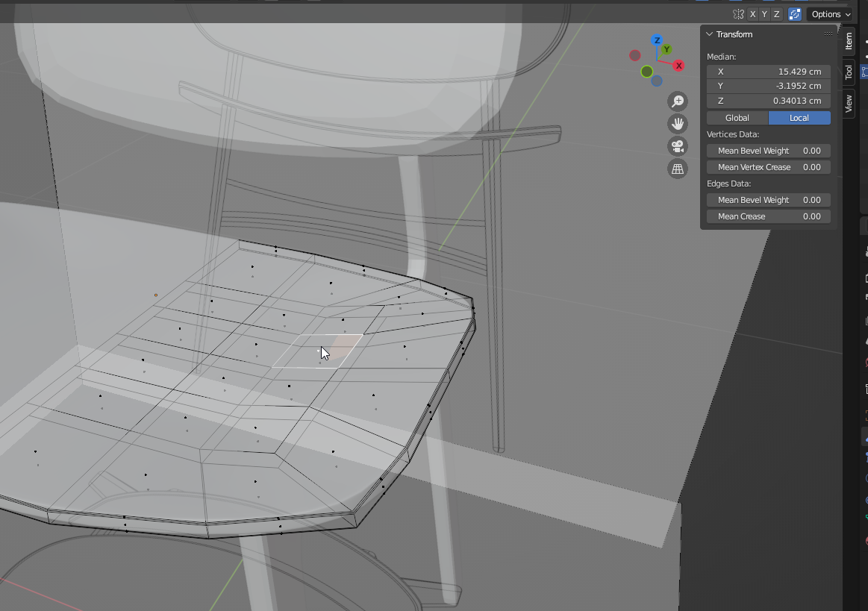Screen dimensions: 868x611
Task: Switch median coordinates to Global
Action: click(x=737, y=118)
